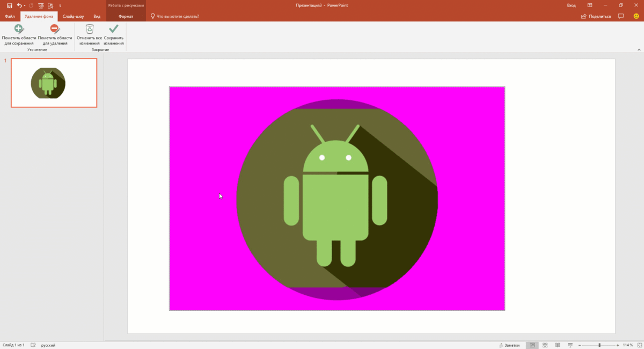The height and width of the screenshot is (349, 644).
Task: Start Slide Show from status bar icon
Action: [x=570, y=345]
